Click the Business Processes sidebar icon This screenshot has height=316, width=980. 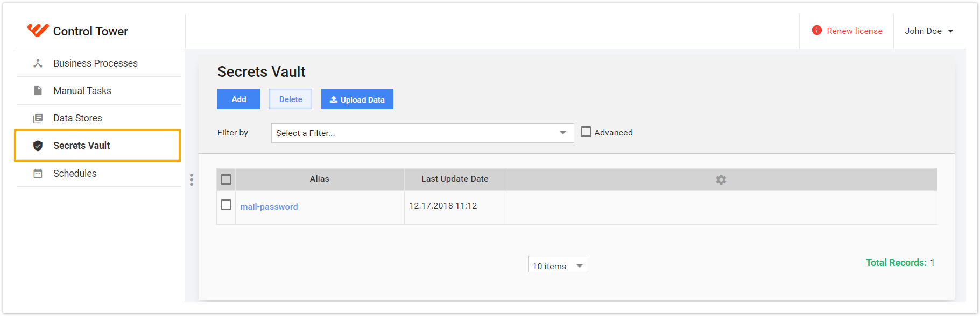pyautogui.click(x=38, y=63)
